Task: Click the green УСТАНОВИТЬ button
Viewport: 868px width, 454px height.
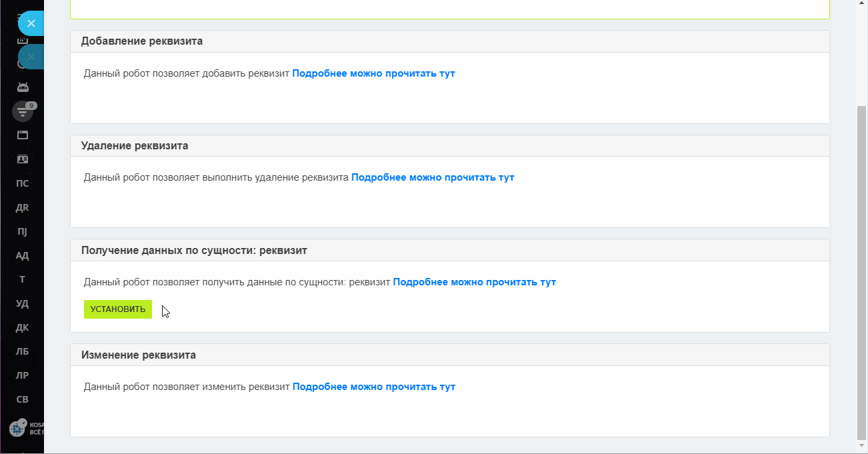Action: [118, 309]
